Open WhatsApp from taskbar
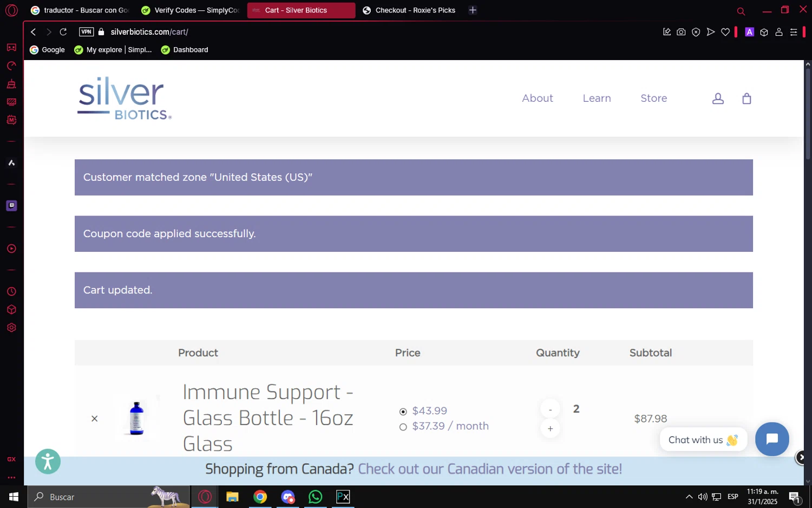The image size is (812, 508). tap(315, 497)
